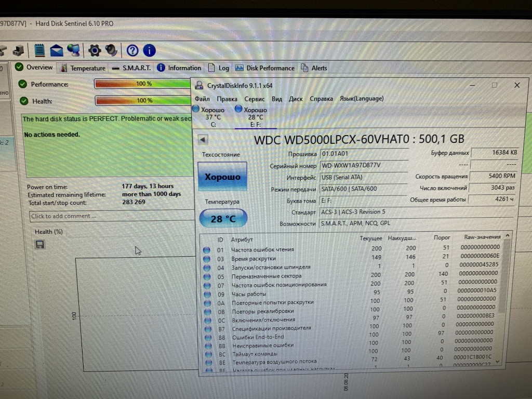Click the status circle of attribute 01 row

click(206, 250)
